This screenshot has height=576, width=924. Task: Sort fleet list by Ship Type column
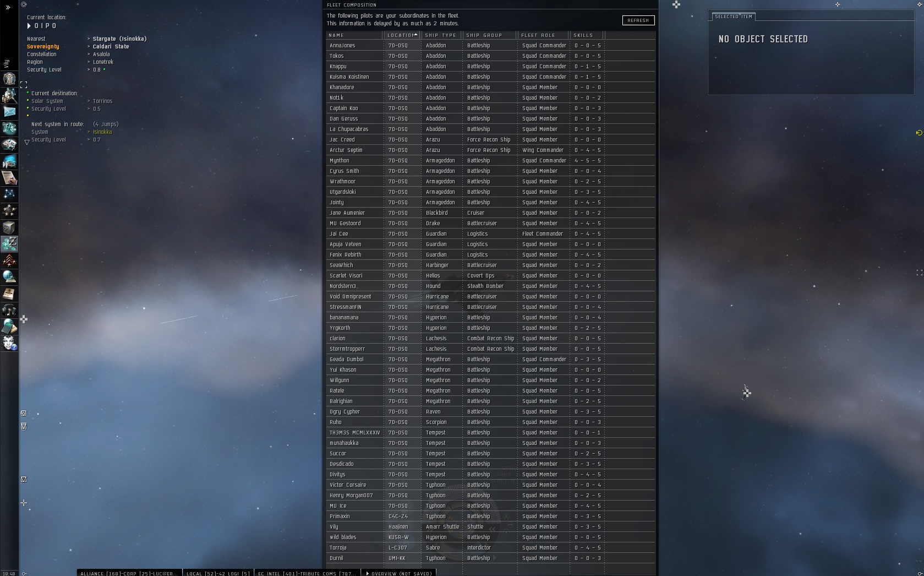pyautogui.click(x=442, y=35)
